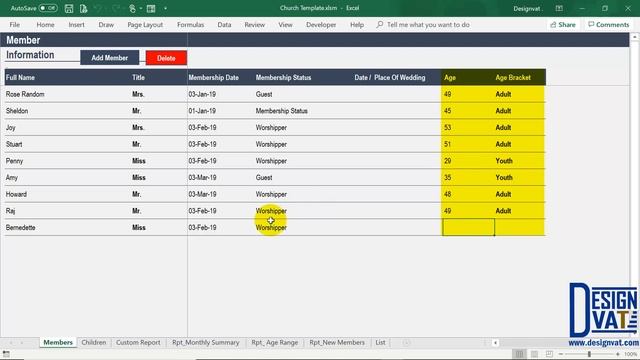Open the Developer ribbon tab
This screenshot has height=360, width=640.
pyautogui.click(x=321, y=24)
